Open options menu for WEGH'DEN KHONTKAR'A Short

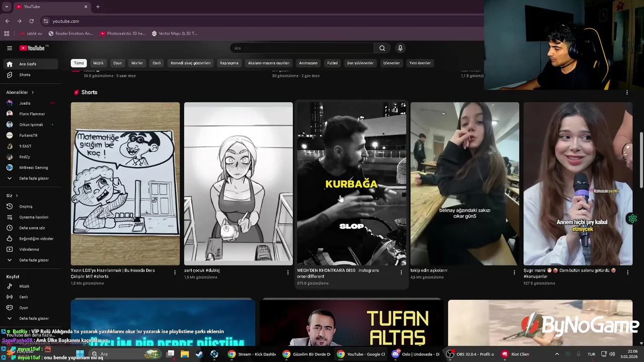click(x=401, y=273)
